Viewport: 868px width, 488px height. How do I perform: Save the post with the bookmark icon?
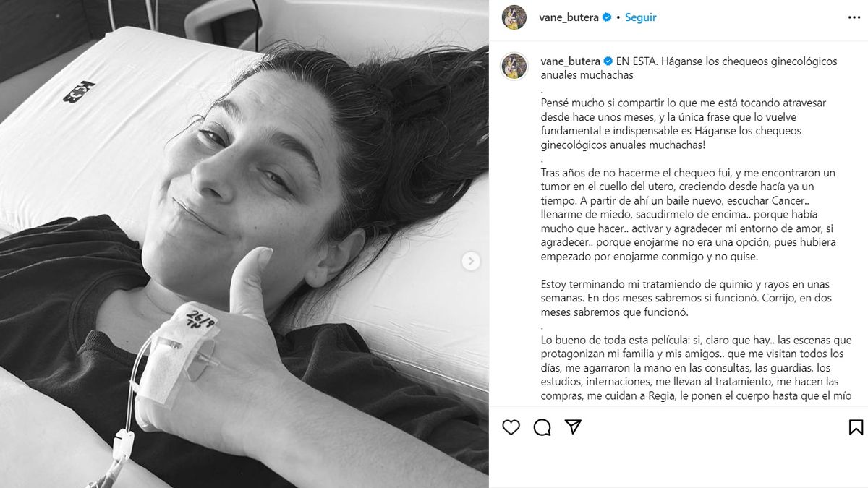pos(856,427)
